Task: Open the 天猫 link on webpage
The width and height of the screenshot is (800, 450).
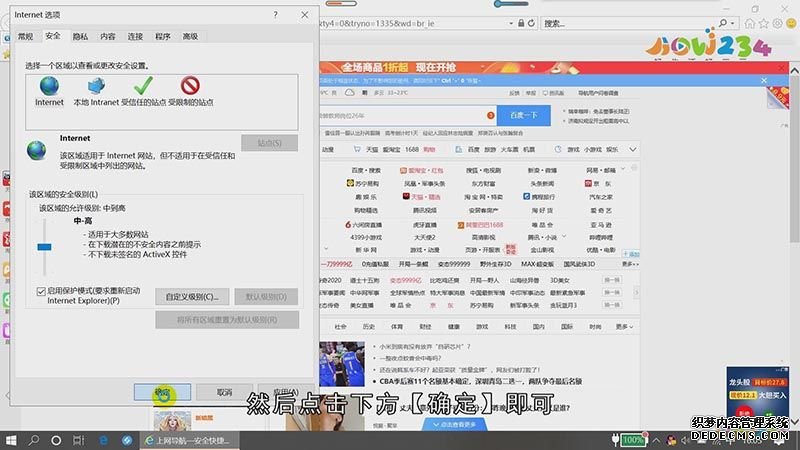Action: 372,149
